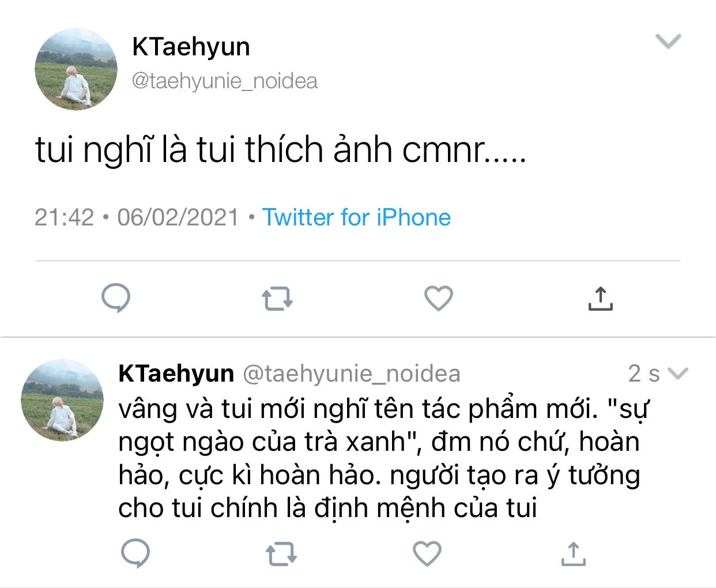Image resolution: width=716 pixels, height=588 pixels.
Task: Tap the second tweet's profile picture
Action: pos(62,400)
